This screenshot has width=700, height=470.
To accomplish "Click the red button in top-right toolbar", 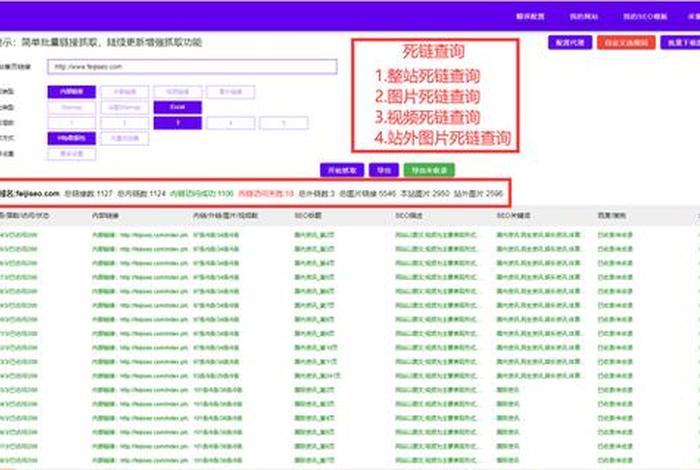I will tap(626, 42).
